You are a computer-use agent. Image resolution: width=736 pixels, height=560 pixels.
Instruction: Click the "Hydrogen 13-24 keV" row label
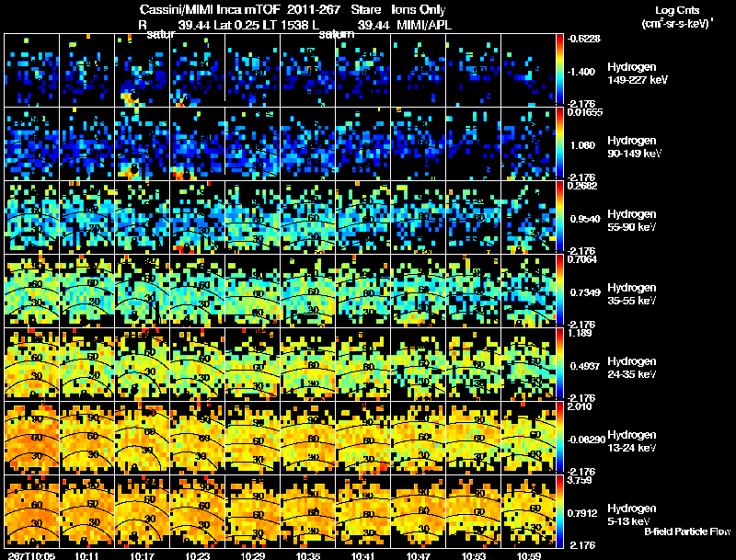click(x=632, y=441)
